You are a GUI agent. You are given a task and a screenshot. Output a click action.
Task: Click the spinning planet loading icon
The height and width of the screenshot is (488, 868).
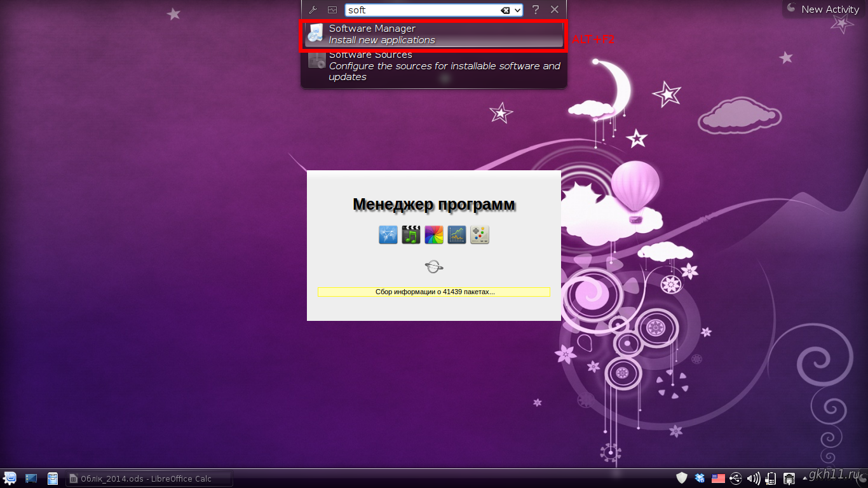[x=434, y=267]
